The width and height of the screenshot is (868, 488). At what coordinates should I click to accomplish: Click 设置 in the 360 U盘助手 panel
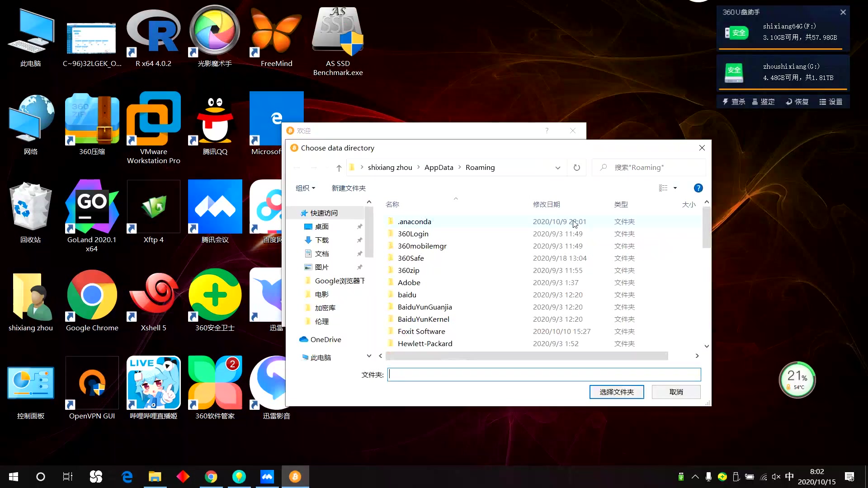831,102
